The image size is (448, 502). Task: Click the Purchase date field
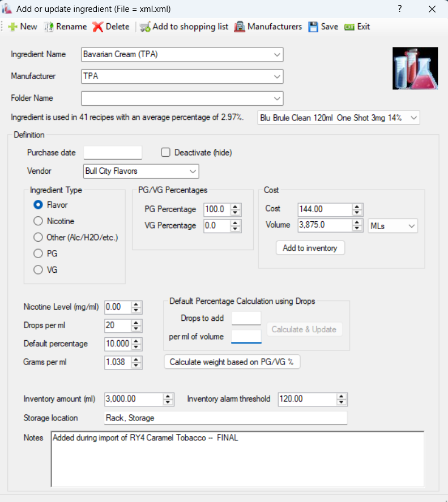(113, 152)
